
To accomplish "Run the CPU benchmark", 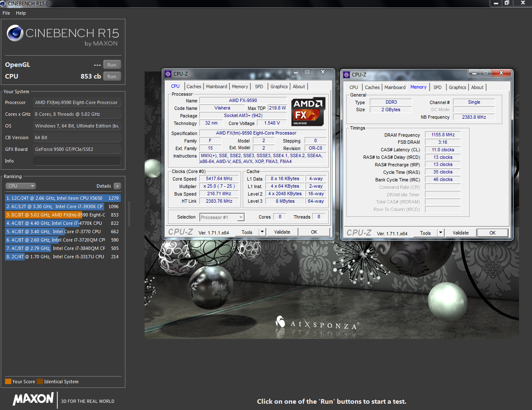I will [x=112, y=76].
